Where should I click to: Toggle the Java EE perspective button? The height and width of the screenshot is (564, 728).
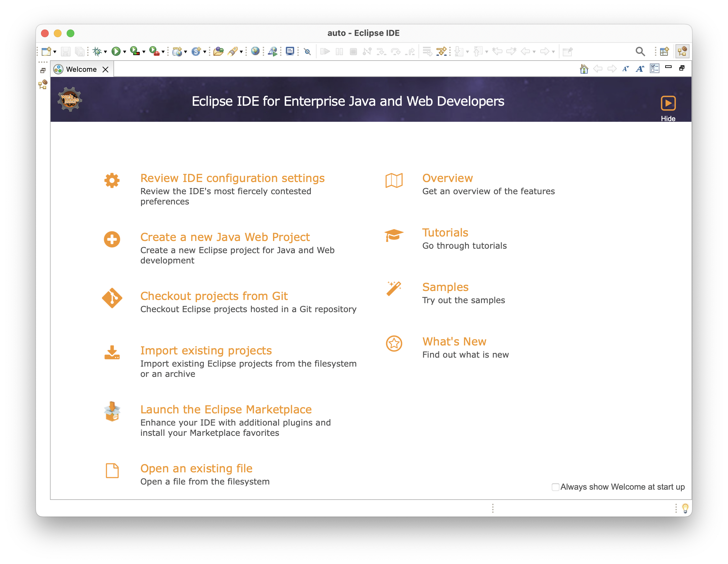click(x=682, y=51)
